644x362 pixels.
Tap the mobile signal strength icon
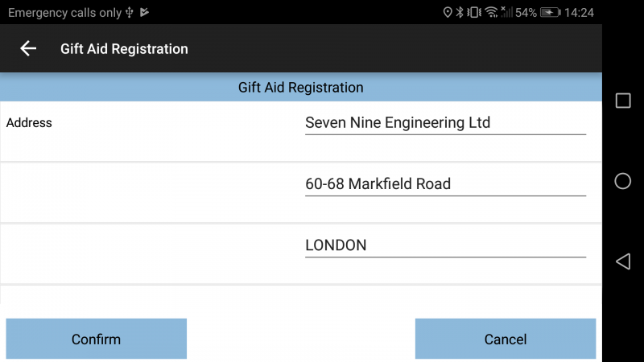[506, 12]
